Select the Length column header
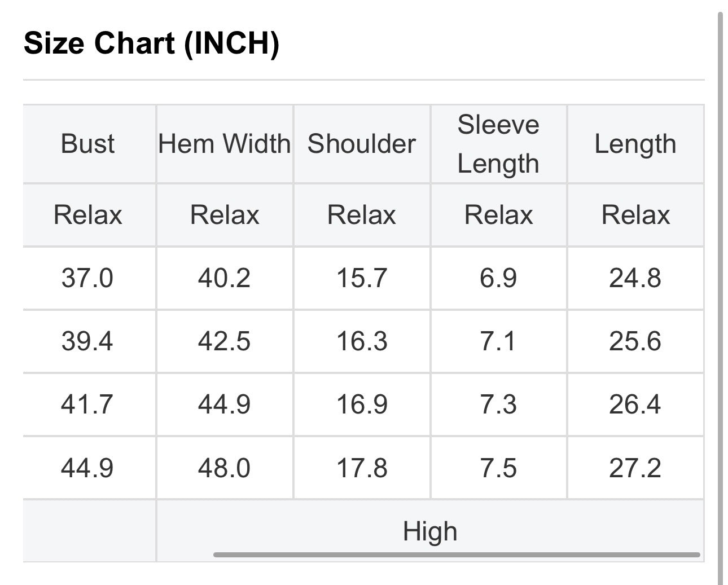 [x=635, y=144]
